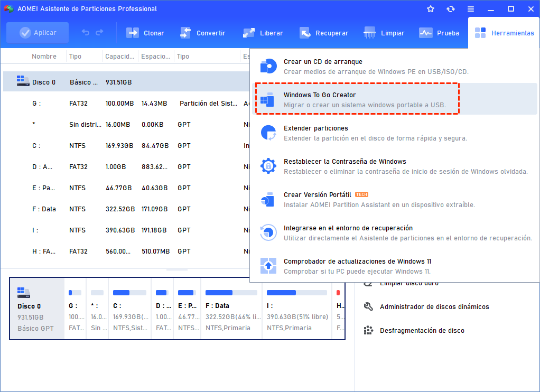The image size is (540, 392).
Task: Select partition E: 46.77GB row
Action: 126,188
